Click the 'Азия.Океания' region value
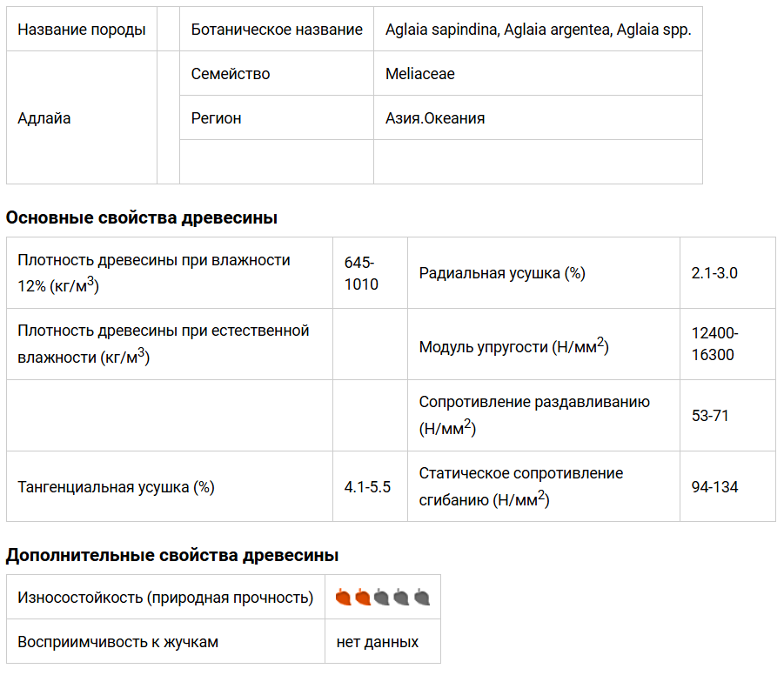784x682 pixels. (x=435, y=118)
